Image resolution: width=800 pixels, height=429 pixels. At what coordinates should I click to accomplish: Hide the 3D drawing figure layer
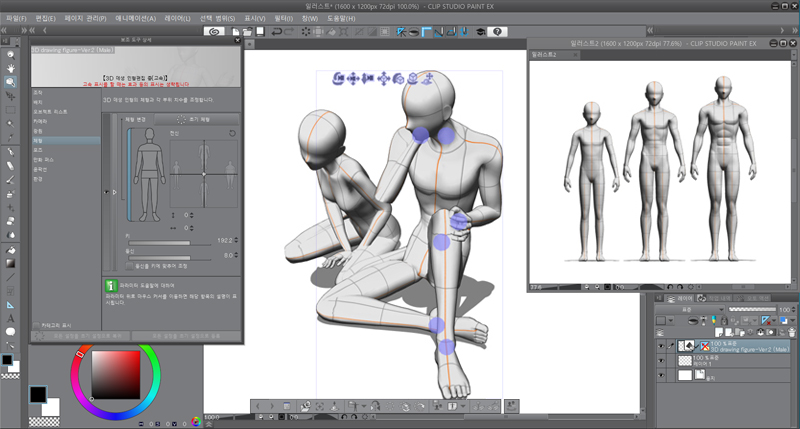659,346
